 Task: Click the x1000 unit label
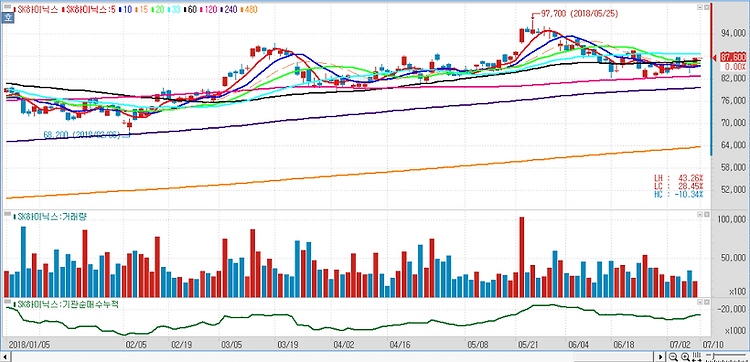point(735,331)
